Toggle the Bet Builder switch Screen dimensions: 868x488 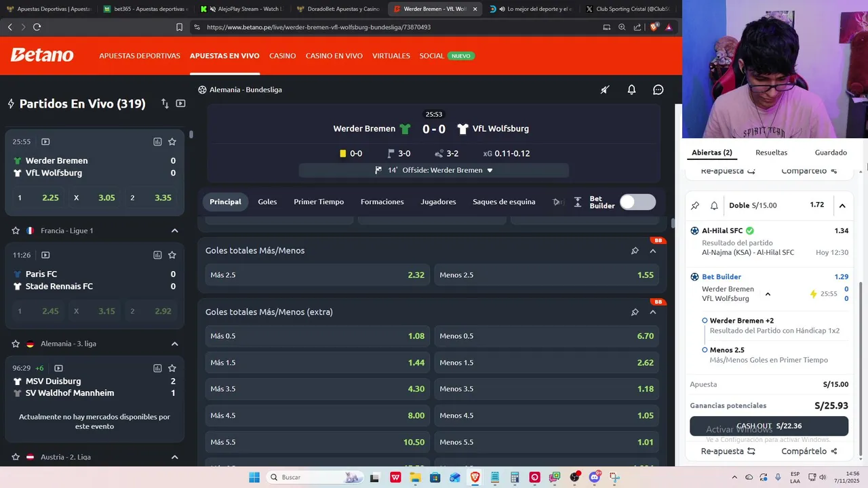pos(637,202)
